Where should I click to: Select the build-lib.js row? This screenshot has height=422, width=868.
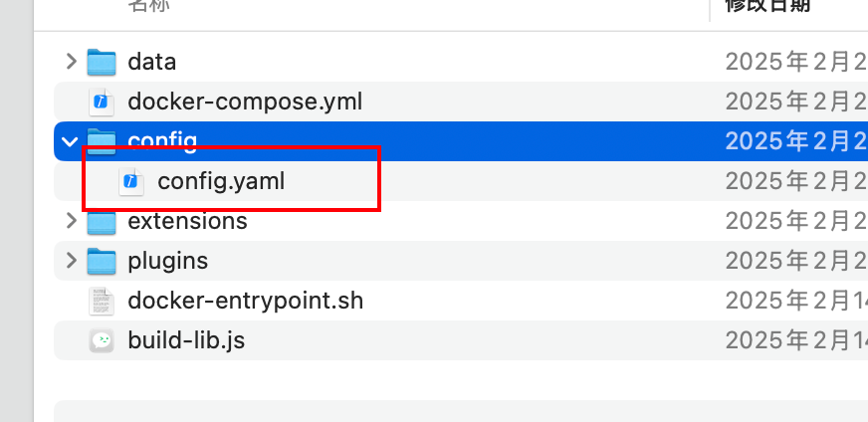click(x=461, y=340)
